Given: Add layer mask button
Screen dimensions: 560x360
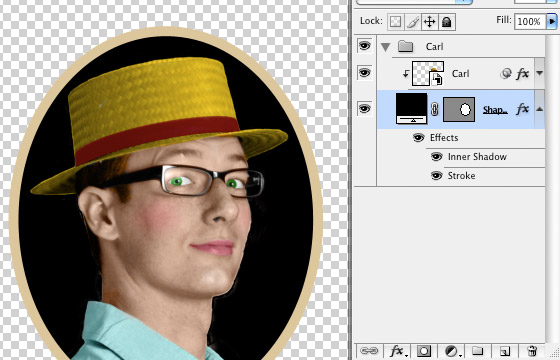Looking at the screenshot, I should [x=424, y=351].
